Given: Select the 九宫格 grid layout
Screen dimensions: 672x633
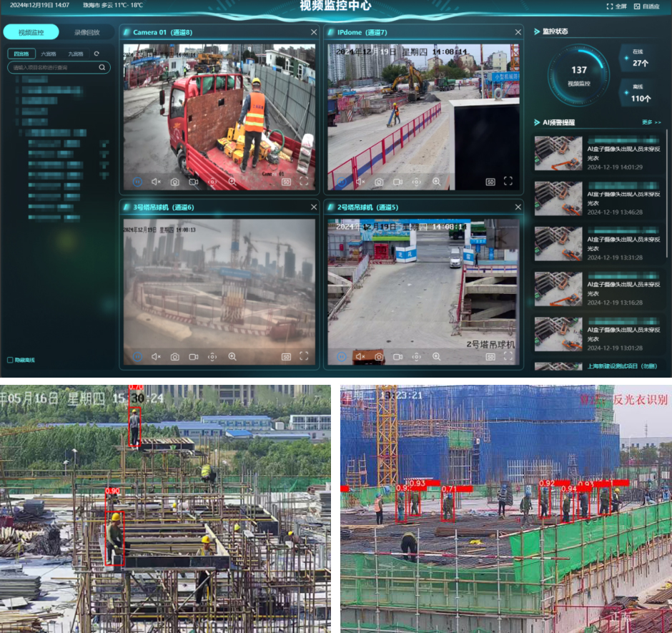Looking at the screenshot, I should [x=75, y=54].
